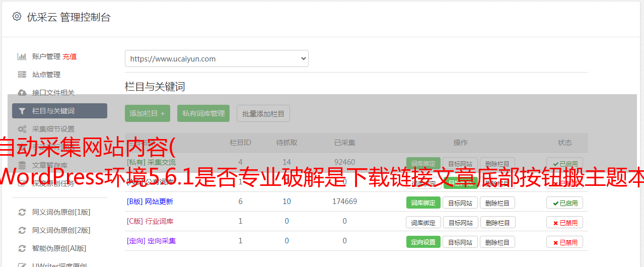Click the gear icon beside 优采云 管理控制台
The width and height of the screenshot is (644, 267).
[x=17, y=17]
